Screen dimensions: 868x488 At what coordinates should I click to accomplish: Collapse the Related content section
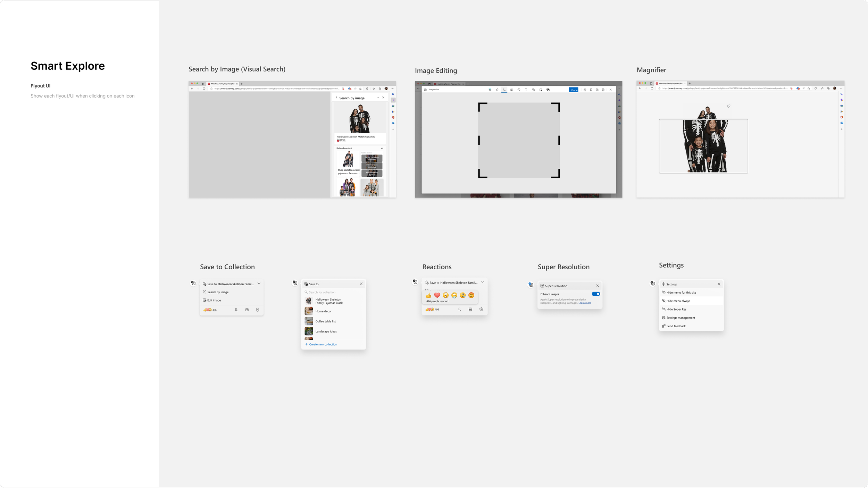coord(382,148)
